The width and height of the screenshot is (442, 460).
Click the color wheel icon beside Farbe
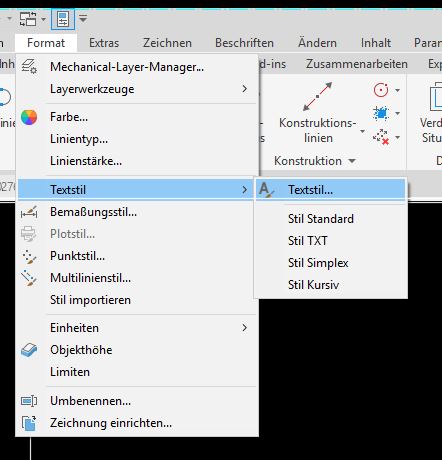tap(29, 117)
